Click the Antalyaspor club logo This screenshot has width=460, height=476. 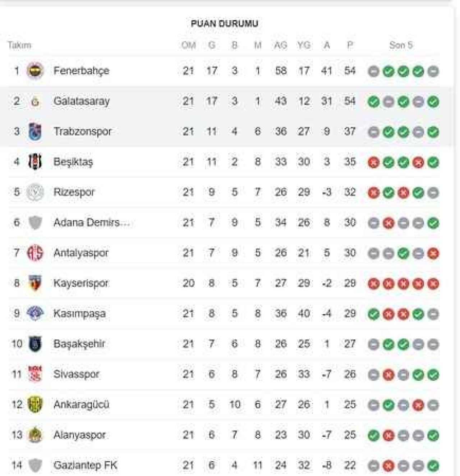click(x=35, y=253)
